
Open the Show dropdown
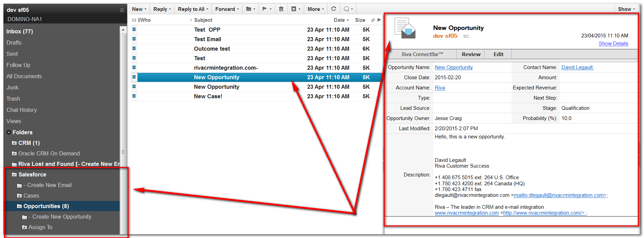coord(626,9)
